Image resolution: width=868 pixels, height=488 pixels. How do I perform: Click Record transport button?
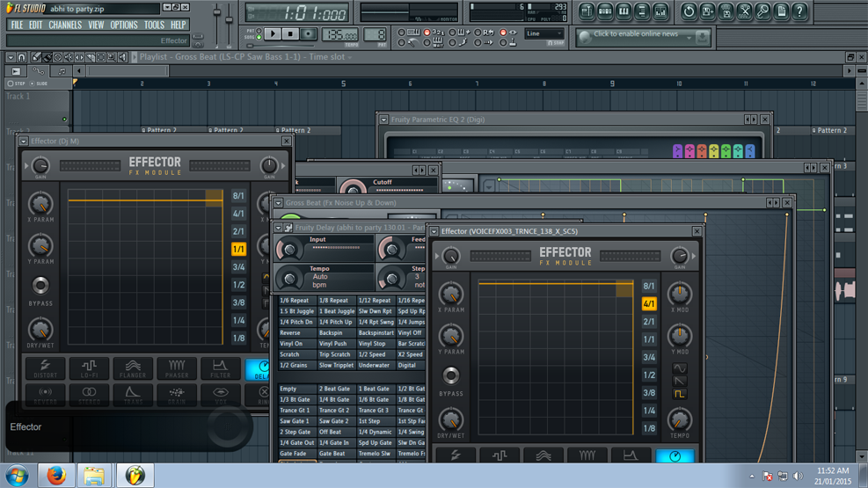click(x=309, y=33)
